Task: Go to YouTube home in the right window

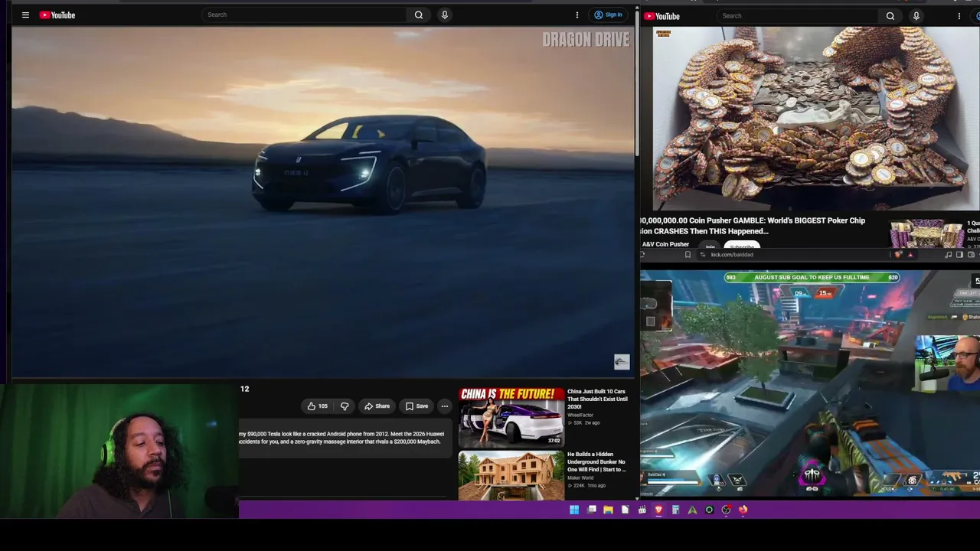Action: [x=662, y=16]
